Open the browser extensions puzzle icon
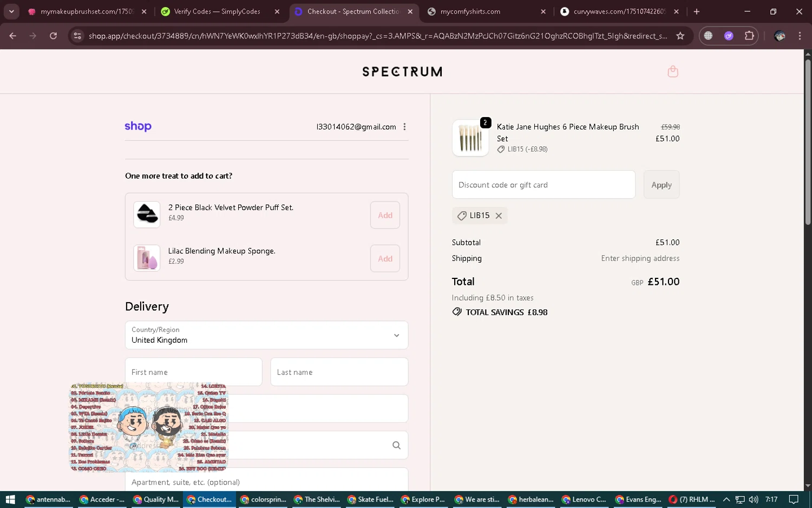 click(749, 36)
